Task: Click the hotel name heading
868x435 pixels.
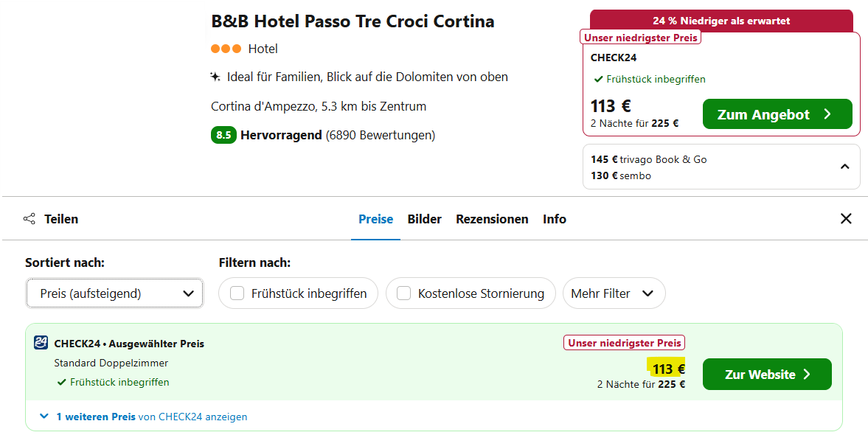Action: (x=353, y=21)
